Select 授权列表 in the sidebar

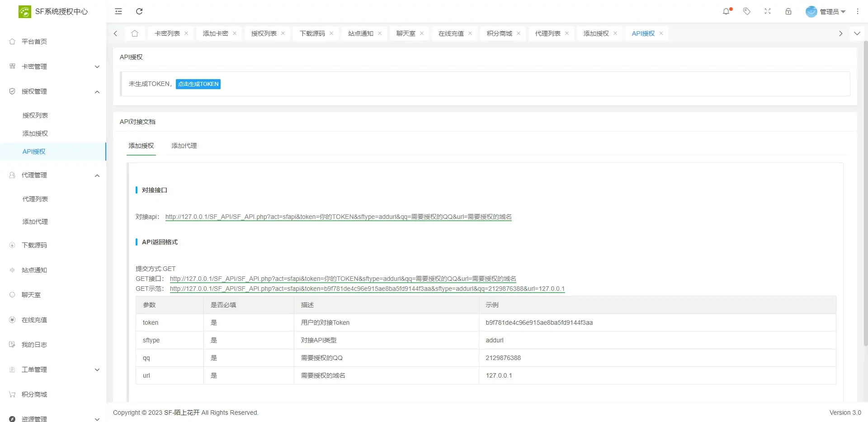click(35, 115)
